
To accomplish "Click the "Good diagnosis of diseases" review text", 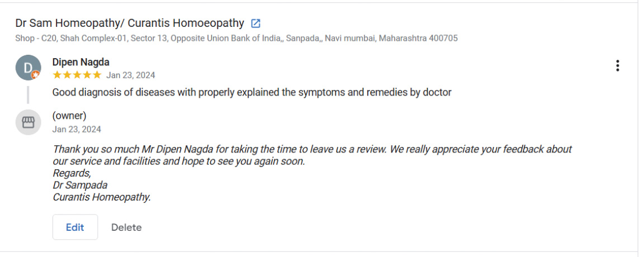I will coord(252,92).
